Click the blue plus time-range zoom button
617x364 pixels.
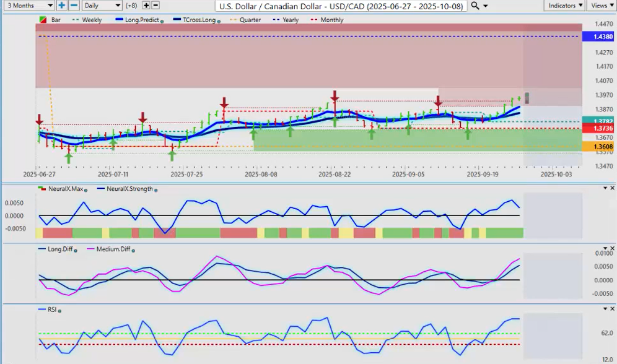pos(62,6)
